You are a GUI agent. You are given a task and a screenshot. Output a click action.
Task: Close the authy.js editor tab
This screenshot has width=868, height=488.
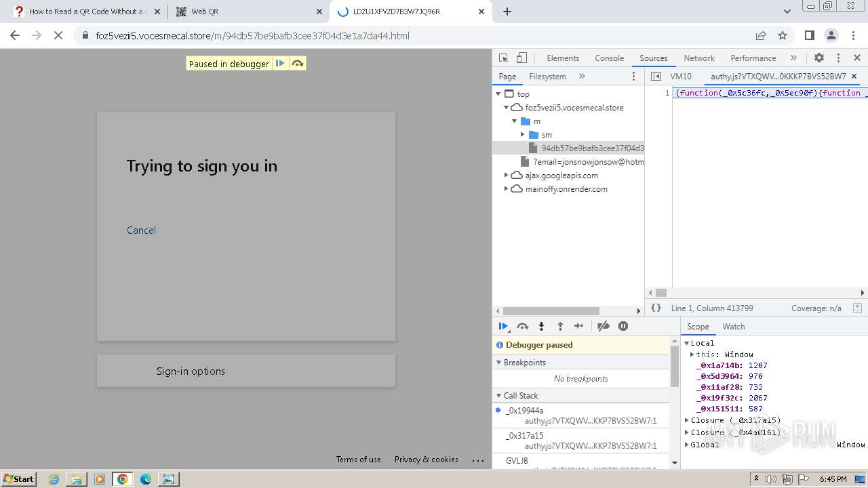(x=854, y=77)
